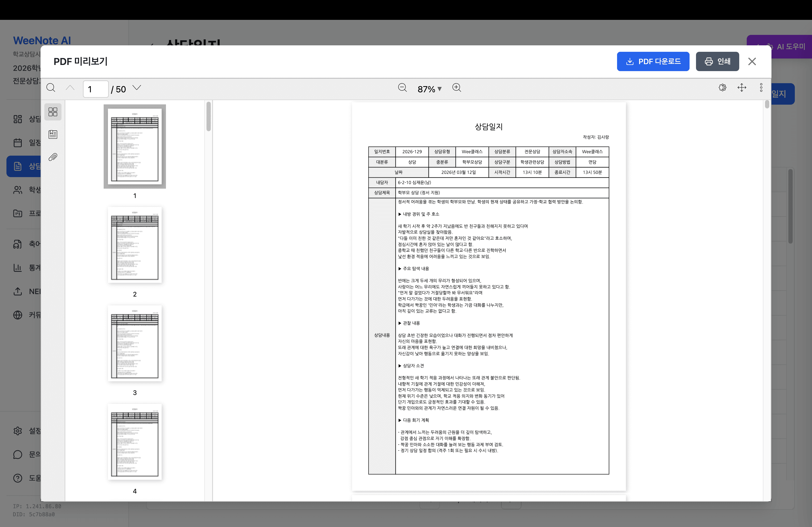Image resolution: width=812 pixels, height=527 pixels.
Task: Open the 87% zoom level dropdown
Action: pyautogui.click(x=429, y=89)
